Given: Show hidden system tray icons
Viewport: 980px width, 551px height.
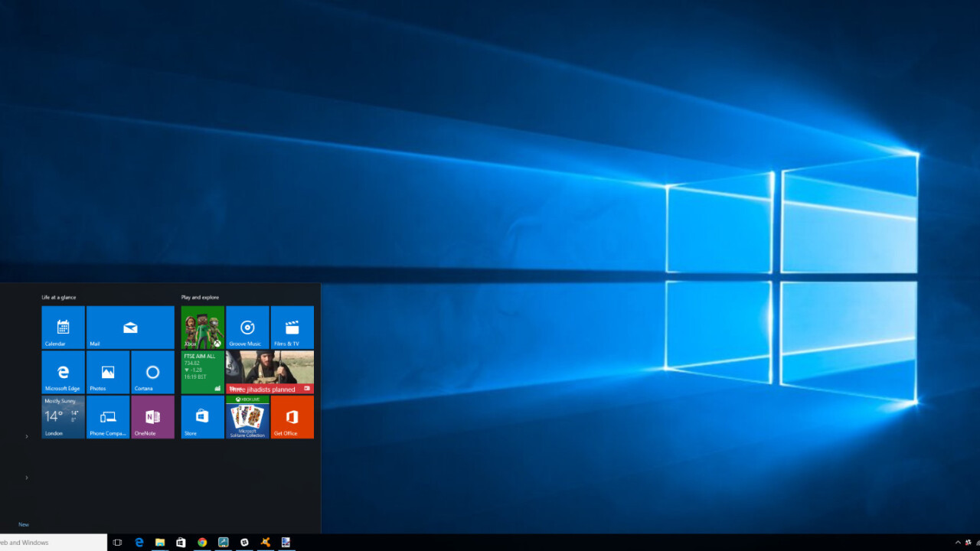Looking at the screenshot, I should [x=958, y=543].
